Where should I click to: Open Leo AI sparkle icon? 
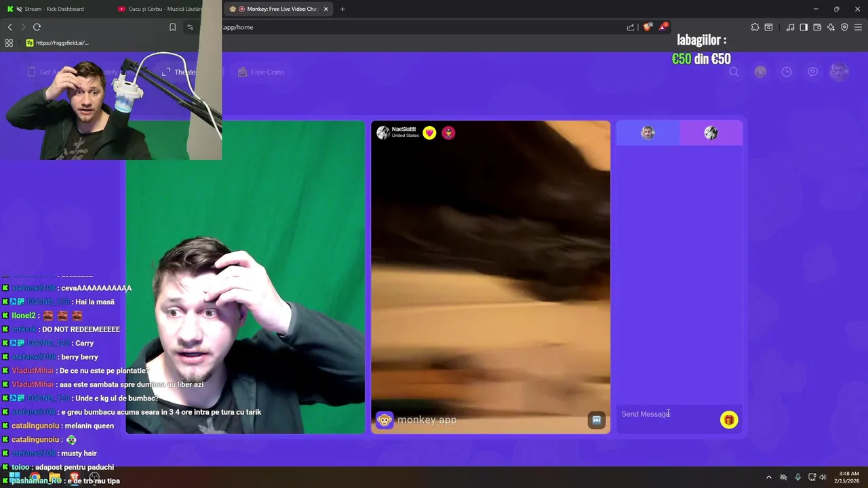point(831,27)
